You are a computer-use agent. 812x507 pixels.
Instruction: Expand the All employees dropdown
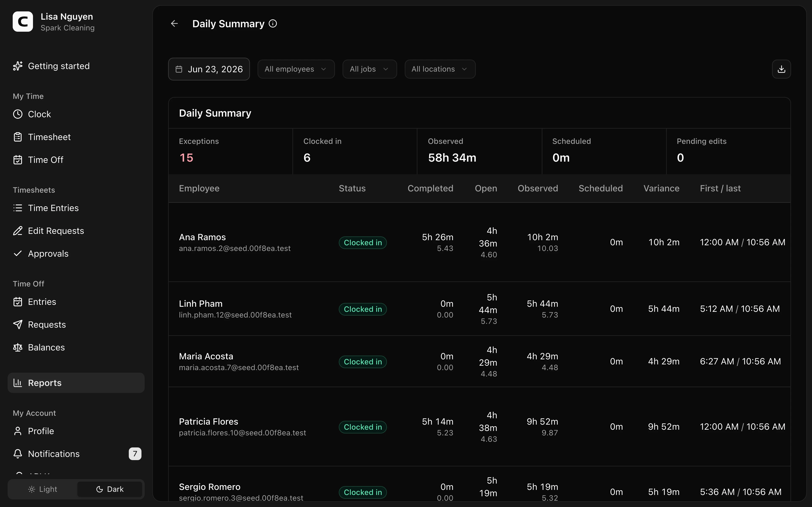click(296, 69)
